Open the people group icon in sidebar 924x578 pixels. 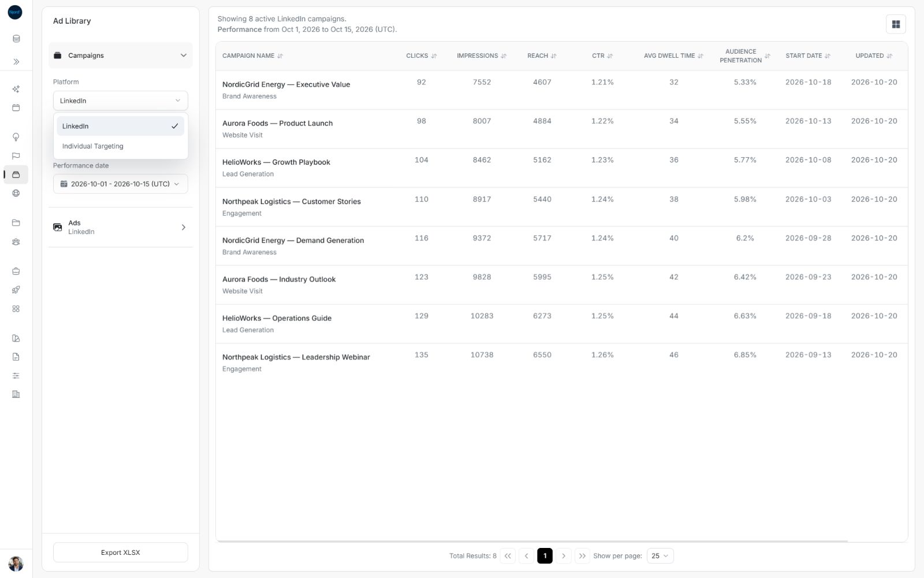16,242
